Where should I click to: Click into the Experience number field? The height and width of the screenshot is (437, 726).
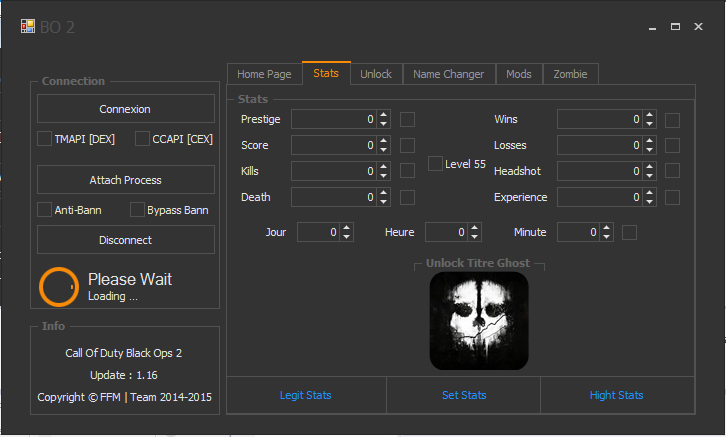tap(600, 197)
